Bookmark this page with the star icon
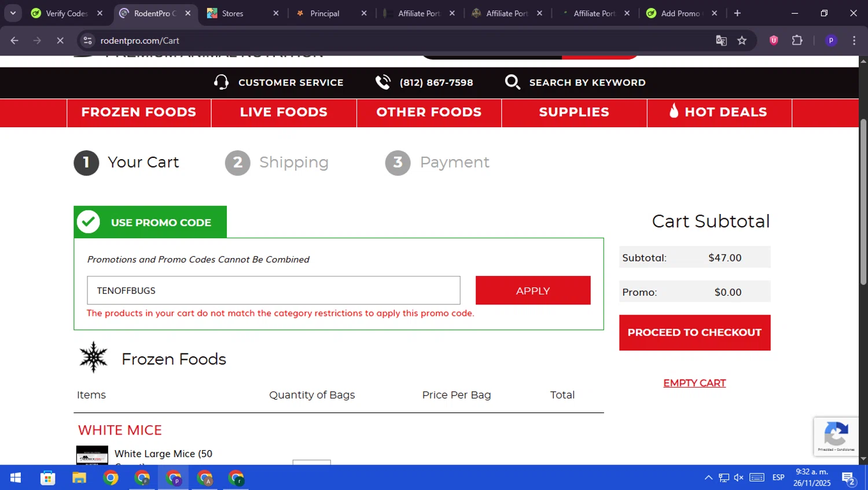This screenshot has height=490, width=868. (742, 40)
